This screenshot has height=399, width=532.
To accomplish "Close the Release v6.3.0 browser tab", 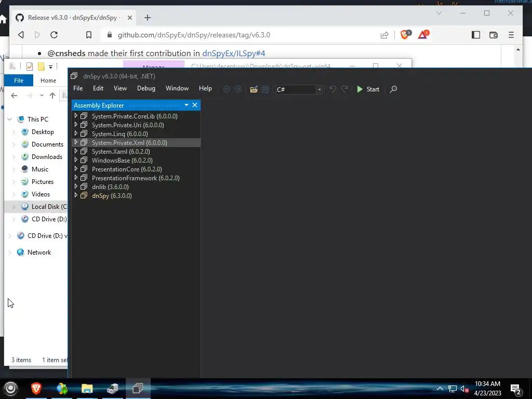I will pos(129,18).
